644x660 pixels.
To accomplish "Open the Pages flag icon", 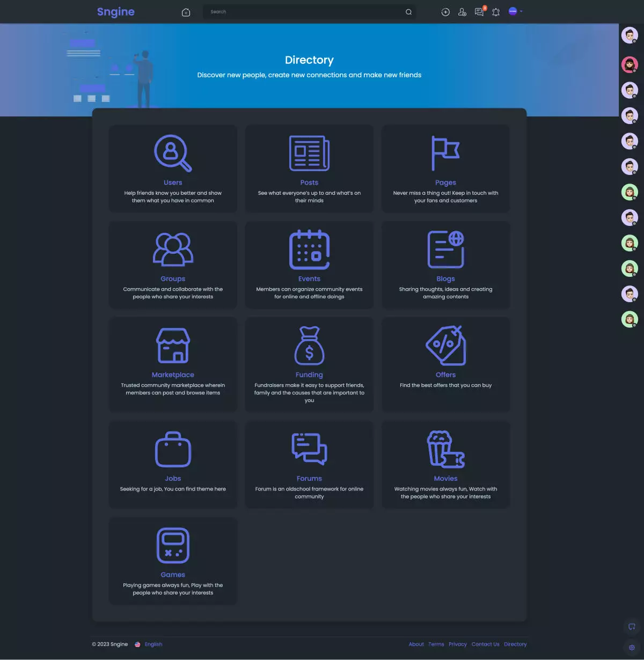I will point(445,153).
